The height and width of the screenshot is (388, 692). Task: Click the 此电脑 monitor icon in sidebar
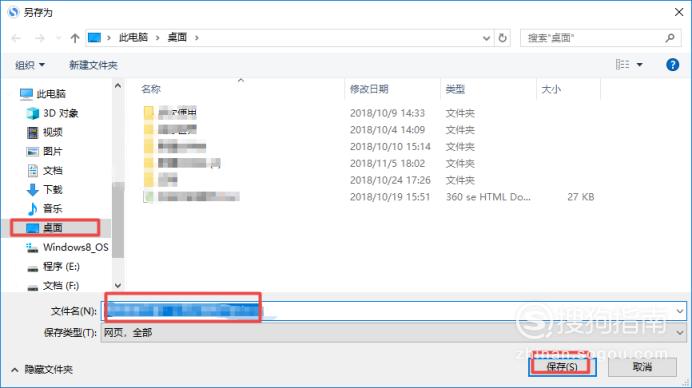tap(26, 94)
